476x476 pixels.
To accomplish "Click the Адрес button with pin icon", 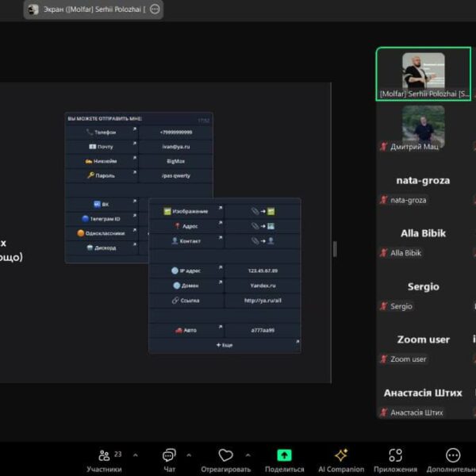I will 186,226.
